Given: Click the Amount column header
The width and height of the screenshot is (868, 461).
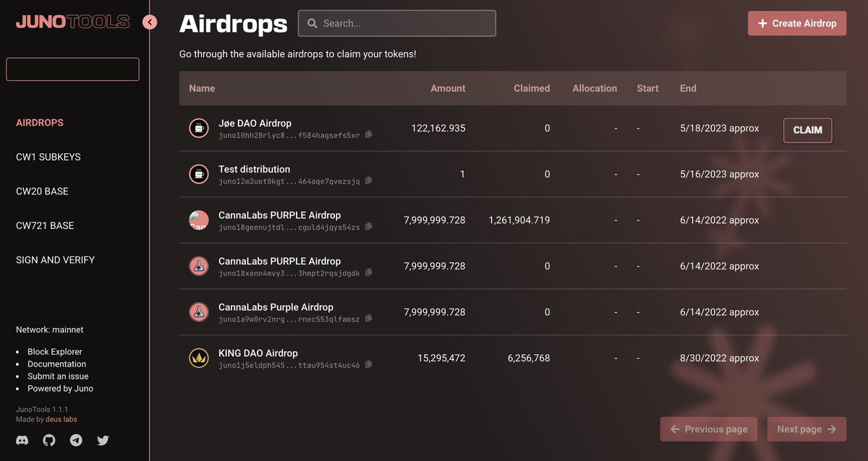Looking at the screenshot, I should pos(448,88).
